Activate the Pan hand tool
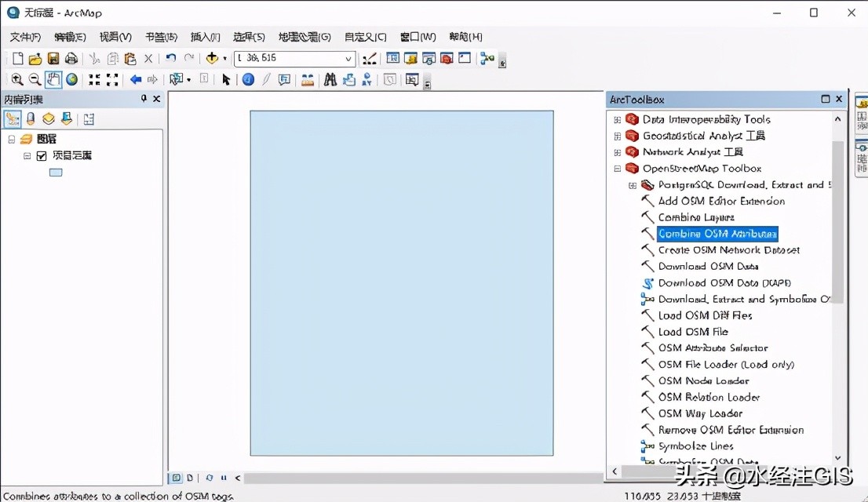The height and width of the screenshot is (502, 868). click(x=53, y=80)
